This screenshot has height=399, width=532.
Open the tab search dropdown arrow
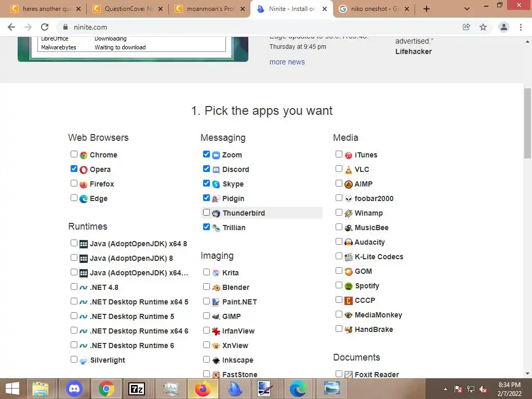pyautogui.click(x=467, y=9)
